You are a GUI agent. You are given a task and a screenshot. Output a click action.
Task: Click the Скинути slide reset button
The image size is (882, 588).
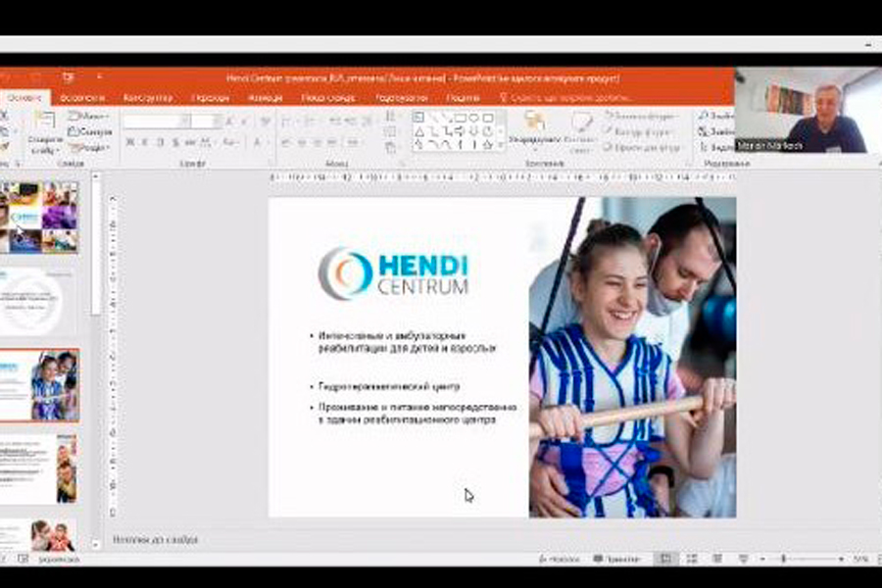pos(89,131)
